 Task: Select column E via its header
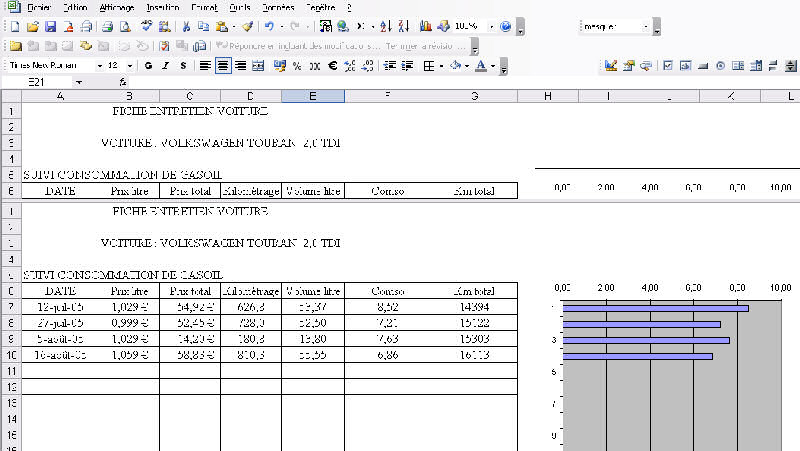click(313, 96)
